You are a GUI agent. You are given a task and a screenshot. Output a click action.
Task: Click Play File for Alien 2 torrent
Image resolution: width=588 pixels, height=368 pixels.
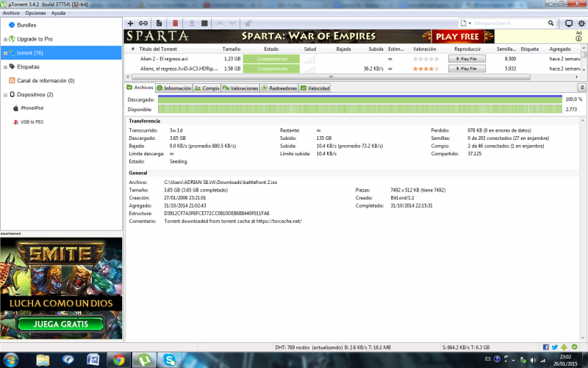[467, 58]
